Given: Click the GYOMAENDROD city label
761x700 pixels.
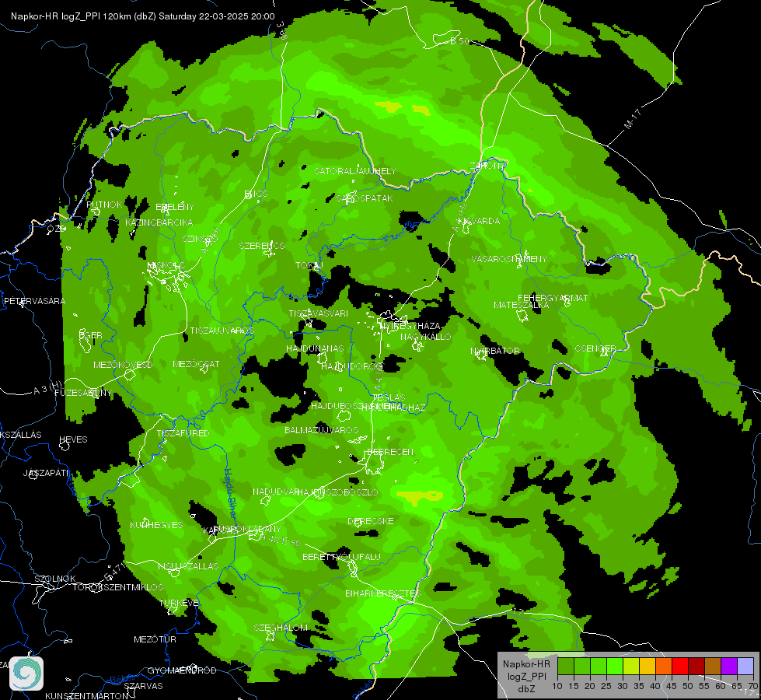Looking at the screenshot, I should point(182,670).
